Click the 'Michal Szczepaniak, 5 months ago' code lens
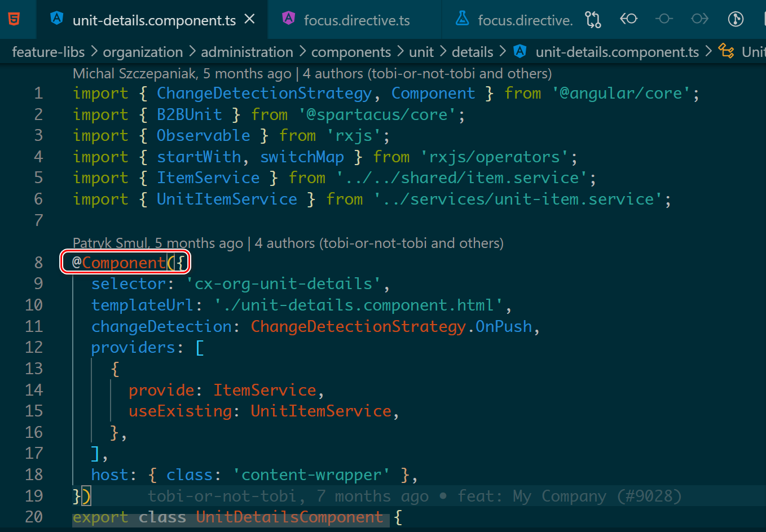The width and height of the screenshot is (766, 532). [x=182, y=74]
